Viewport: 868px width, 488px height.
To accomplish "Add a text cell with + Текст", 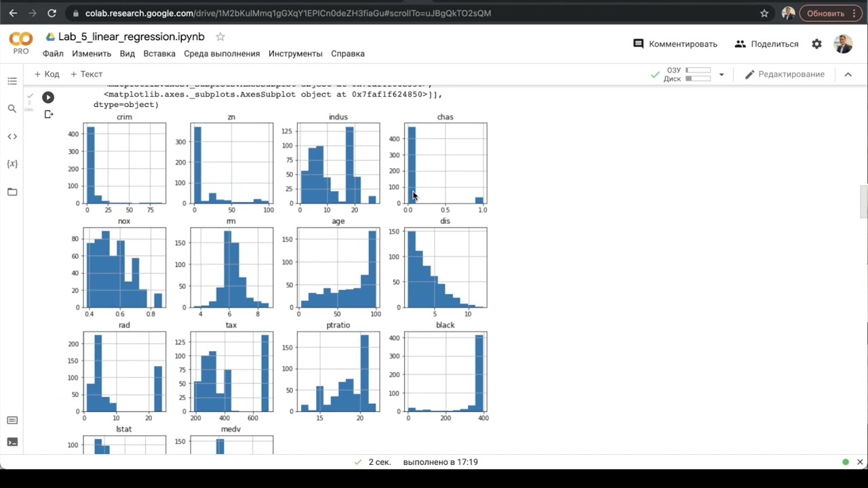I will pos(86,74).
